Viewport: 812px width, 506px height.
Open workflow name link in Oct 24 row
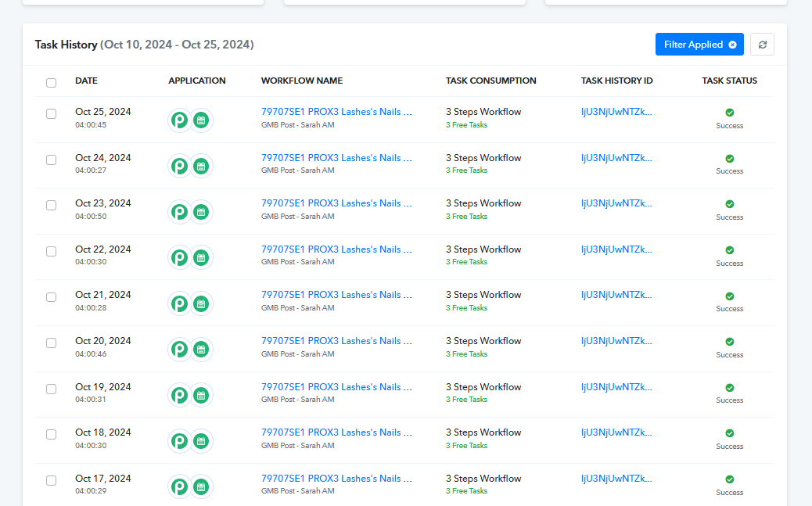(336, 158)
